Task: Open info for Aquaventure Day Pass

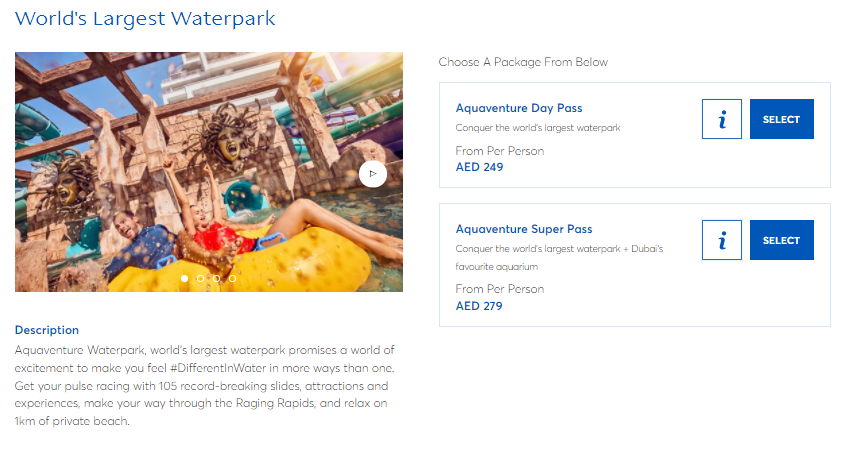Action: point(722,119)
